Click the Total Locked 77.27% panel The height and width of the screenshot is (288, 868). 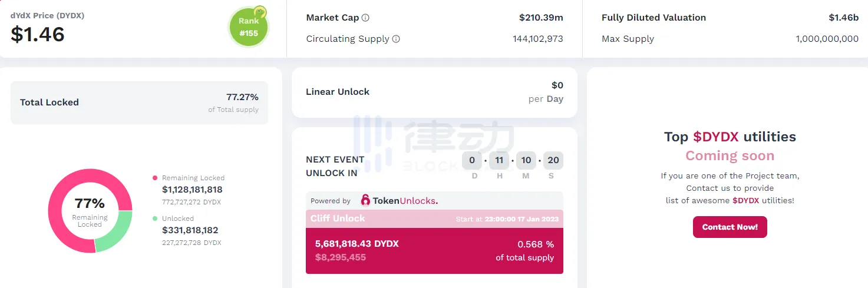[139, 102]
